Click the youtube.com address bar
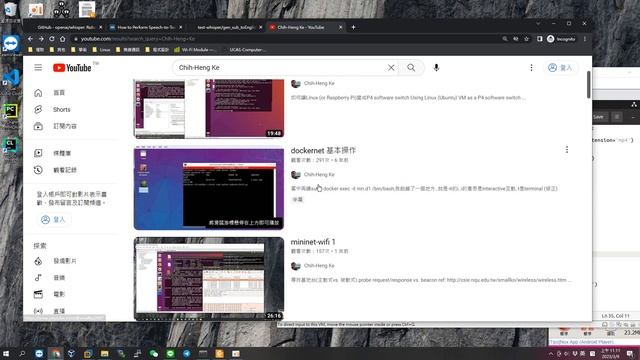Screen dimensions: 640x360 (x=286, y=39)
